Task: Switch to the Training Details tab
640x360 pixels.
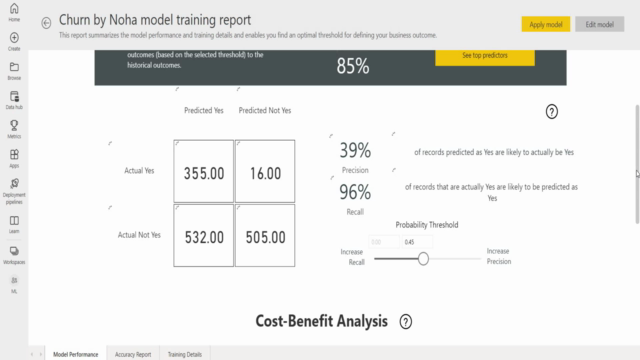Action: [185, 354]
